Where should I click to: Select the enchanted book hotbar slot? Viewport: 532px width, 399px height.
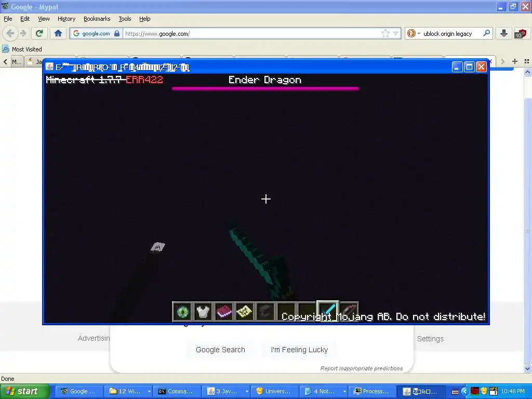click(x=223, y=312)
